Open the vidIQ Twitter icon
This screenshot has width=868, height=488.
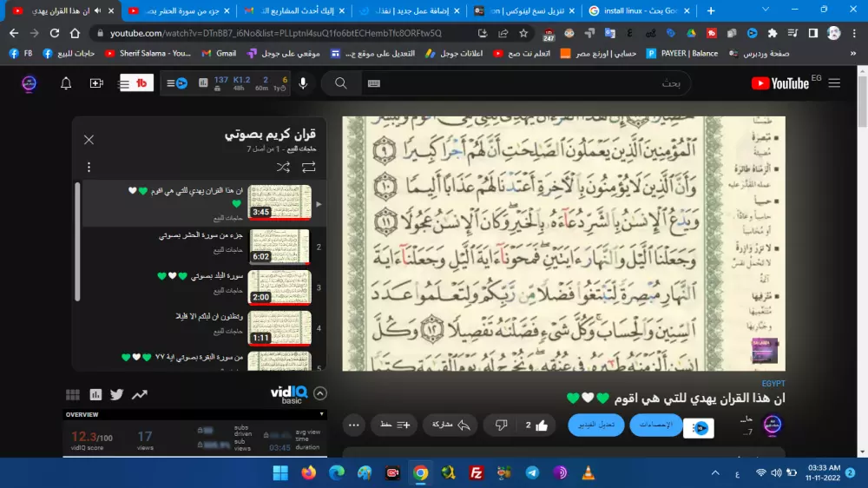point(117,394)
